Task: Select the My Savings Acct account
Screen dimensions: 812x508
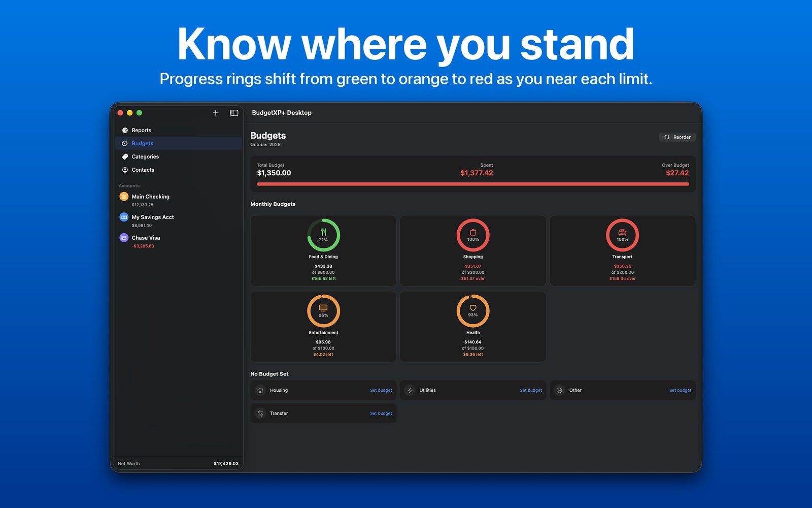Action: pyautogui.click(x=178, y=221)
